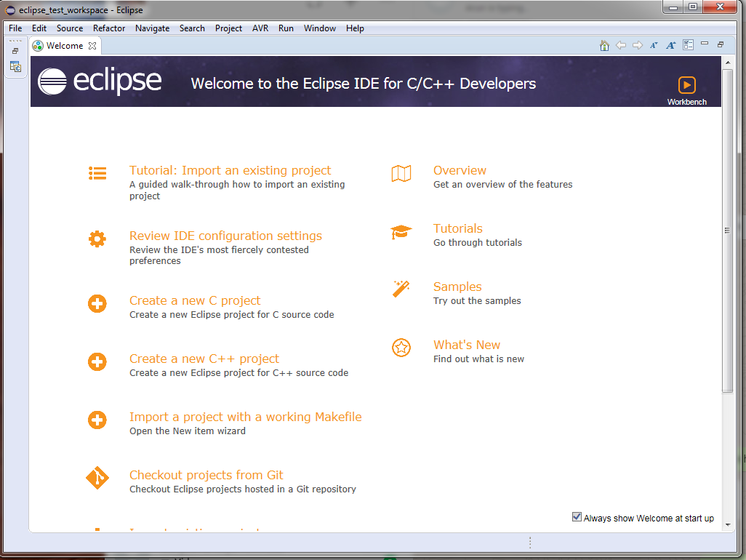746x560 pixels.
Task: Click the Eclipse window title bar icon
Action: tap(10, 10)
